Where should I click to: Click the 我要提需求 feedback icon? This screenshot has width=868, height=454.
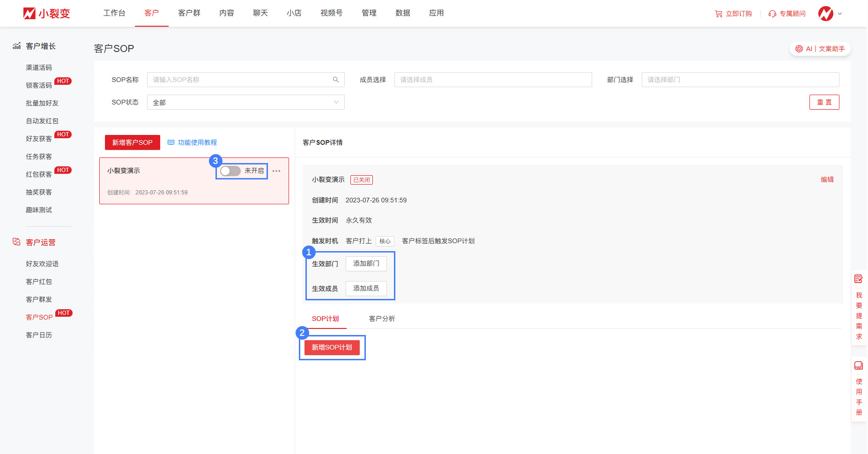coord(858,279)
